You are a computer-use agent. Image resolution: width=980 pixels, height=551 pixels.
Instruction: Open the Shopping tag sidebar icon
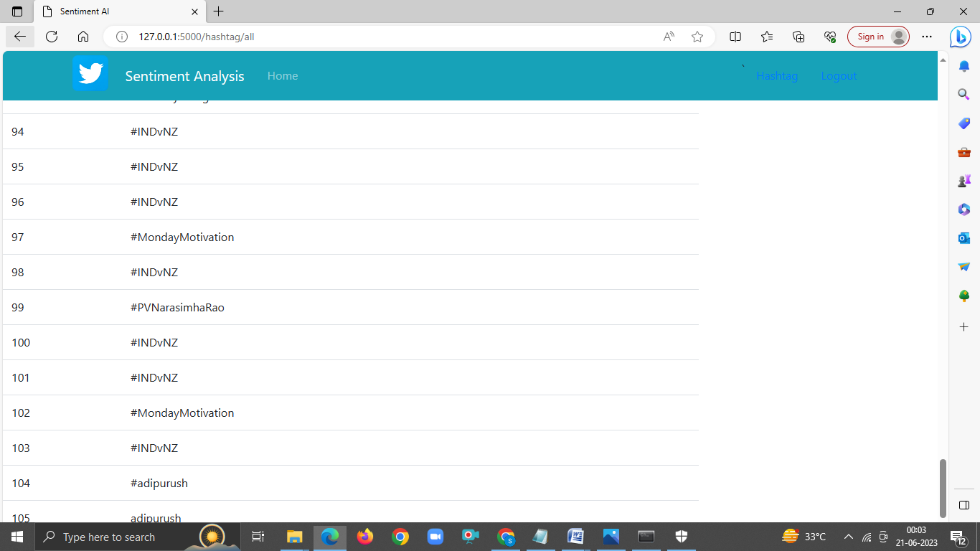963,123
